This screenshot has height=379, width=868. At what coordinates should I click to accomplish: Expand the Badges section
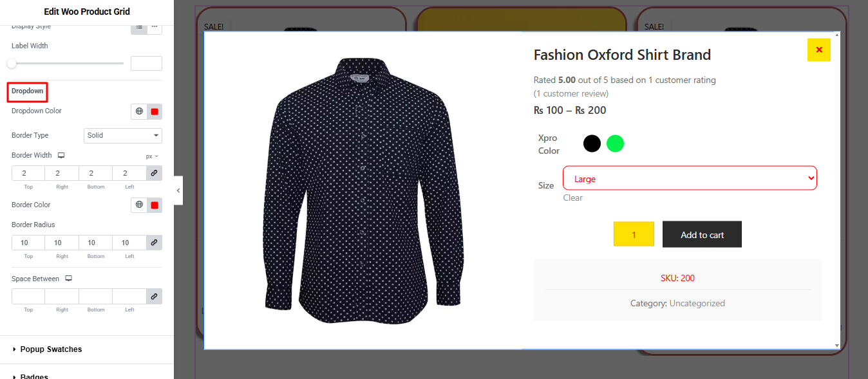(34, 376)
